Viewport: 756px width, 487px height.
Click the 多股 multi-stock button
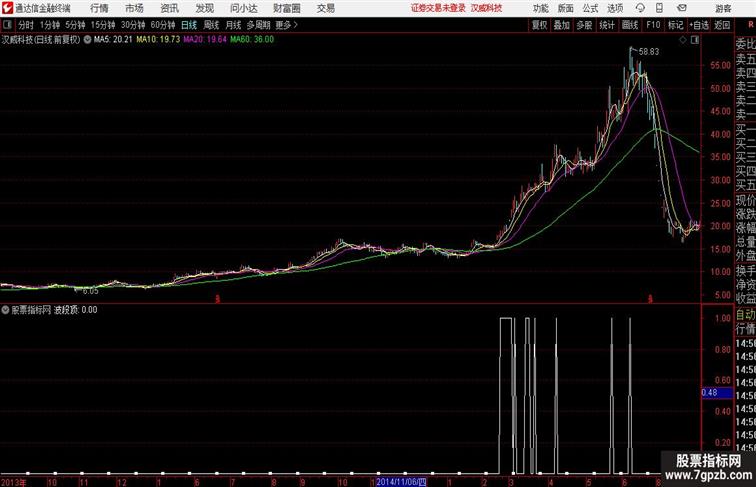pos(584,25)
